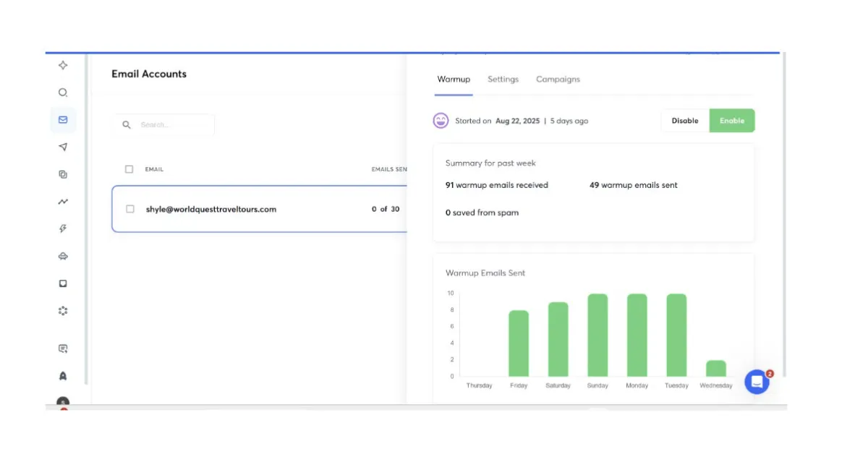Image resolution: width=868 pixels, height=475 pixels.
Task: Open the blue chat support bubble
Action: (x=757, y=382)
